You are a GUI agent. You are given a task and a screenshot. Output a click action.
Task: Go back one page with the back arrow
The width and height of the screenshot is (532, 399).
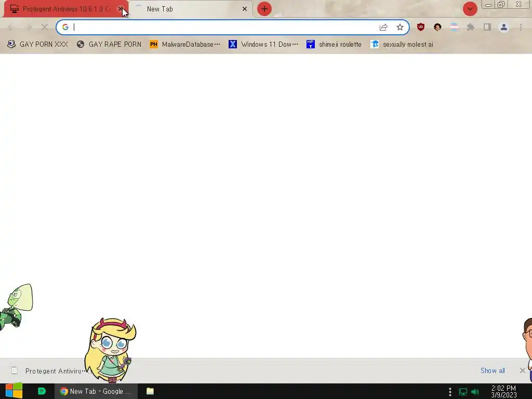pyautogui.click(x=11, y=27)
